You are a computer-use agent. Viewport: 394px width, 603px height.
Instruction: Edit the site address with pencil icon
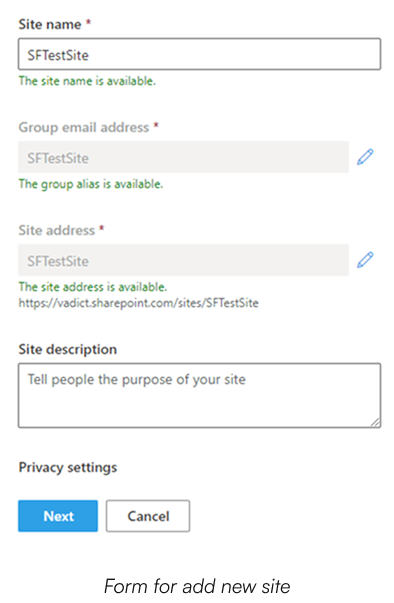coord(365,260)
